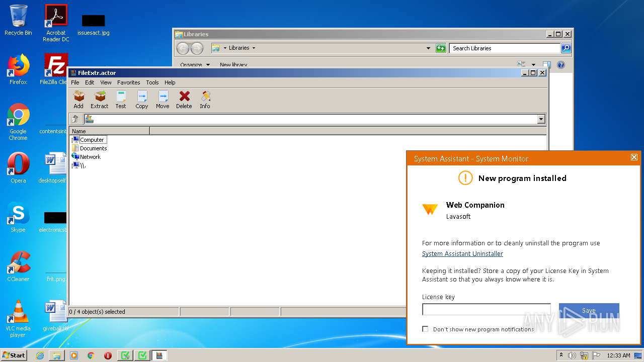Launch the Firefox desktop shortcut
Screen dimensions: 644x362
coord(18,69)
